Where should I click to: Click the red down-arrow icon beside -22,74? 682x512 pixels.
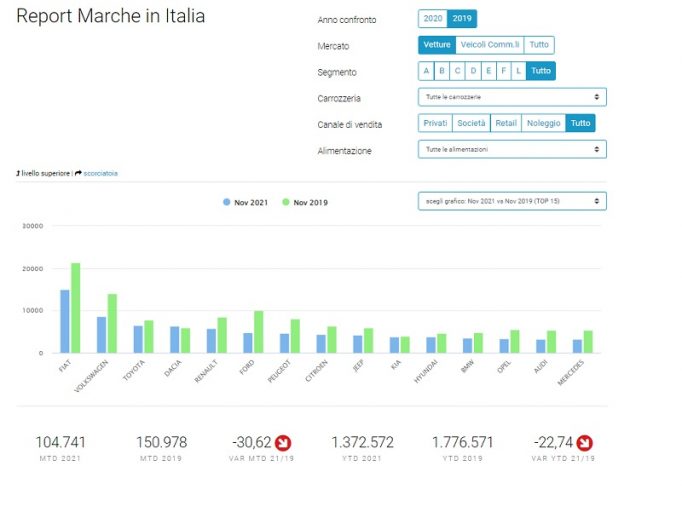coord(585,443)
